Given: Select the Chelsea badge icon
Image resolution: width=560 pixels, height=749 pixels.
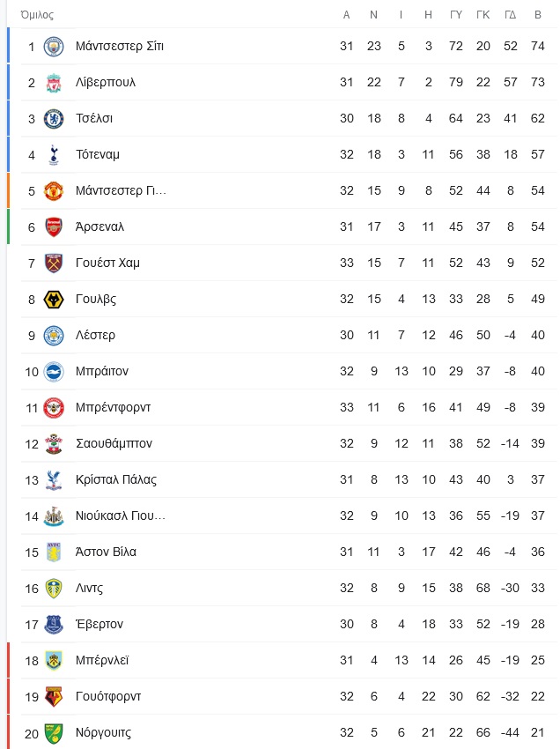Looking at the screenshot, I should click(54, 118).
